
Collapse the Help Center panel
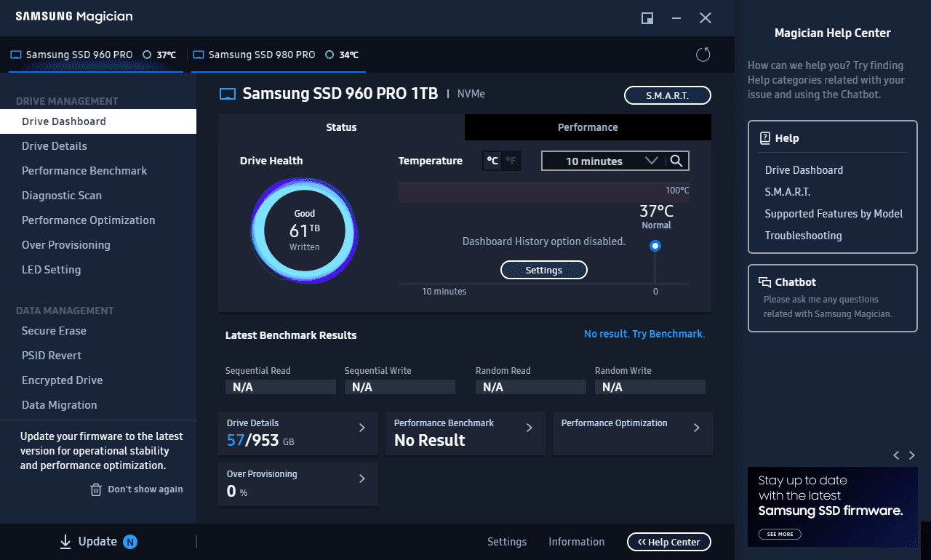668,542
